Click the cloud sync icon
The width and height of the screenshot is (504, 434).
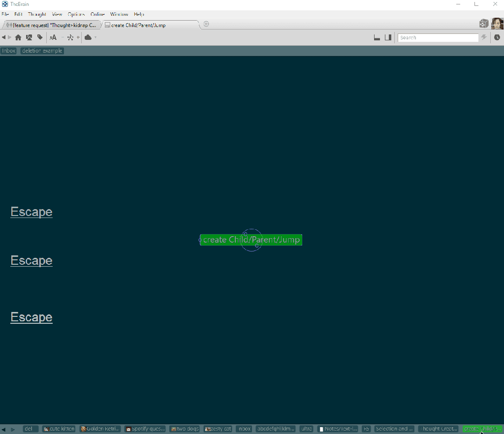click(88, 37)
